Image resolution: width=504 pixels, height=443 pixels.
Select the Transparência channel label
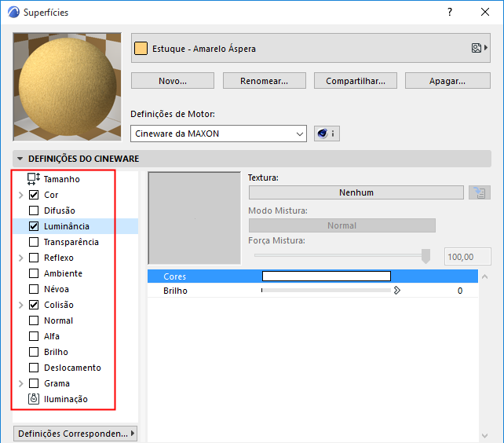point(71,242)
